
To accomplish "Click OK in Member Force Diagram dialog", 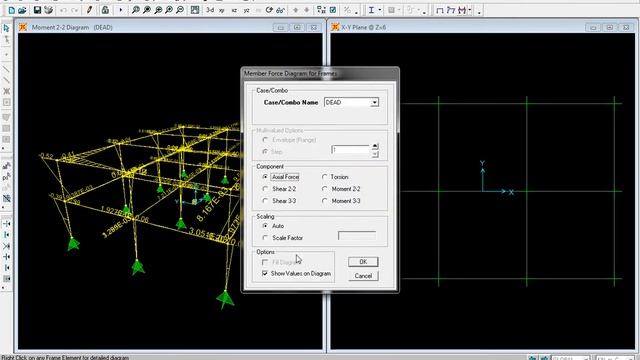I will coord(363,262).
